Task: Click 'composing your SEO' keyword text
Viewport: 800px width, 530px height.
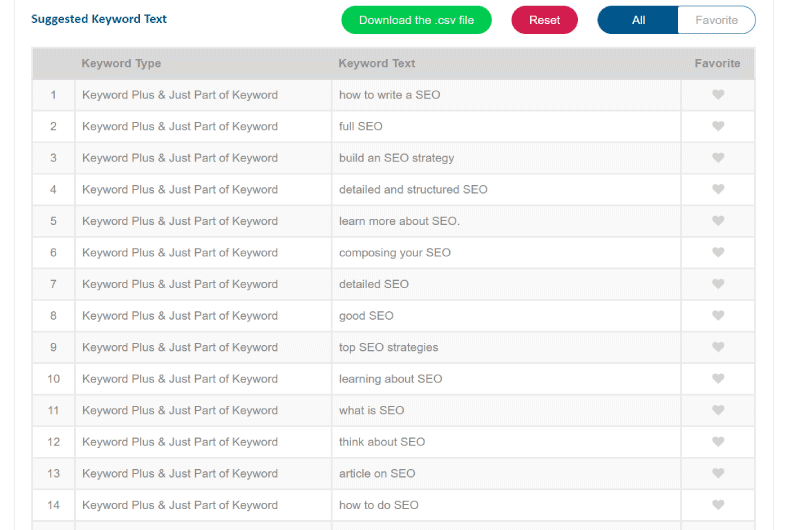Action: click(395, 253)
